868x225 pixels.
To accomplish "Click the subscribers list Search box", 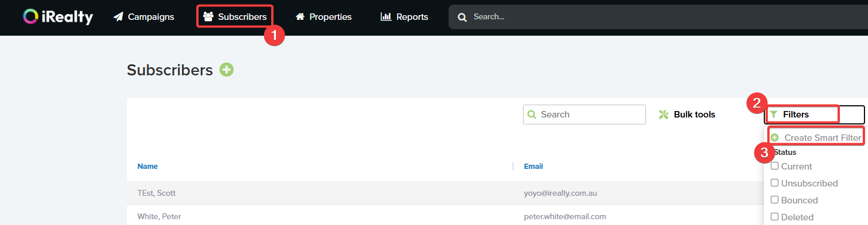I will 585,115.
